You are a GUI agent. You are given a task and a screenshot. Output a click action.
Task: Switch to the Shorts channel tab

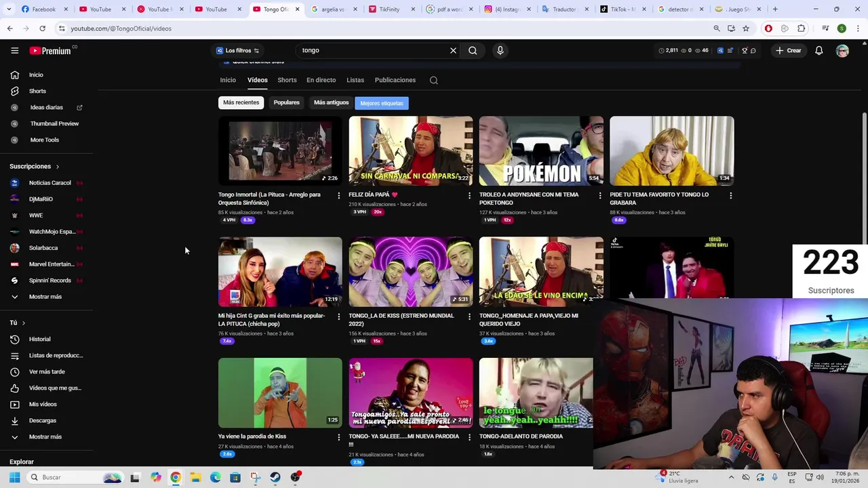click(287, 80)
